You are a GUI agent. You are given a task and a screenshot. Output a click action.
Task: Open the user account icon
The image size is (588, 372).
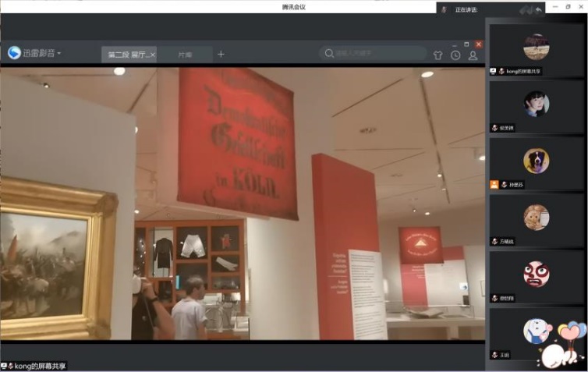473,55
